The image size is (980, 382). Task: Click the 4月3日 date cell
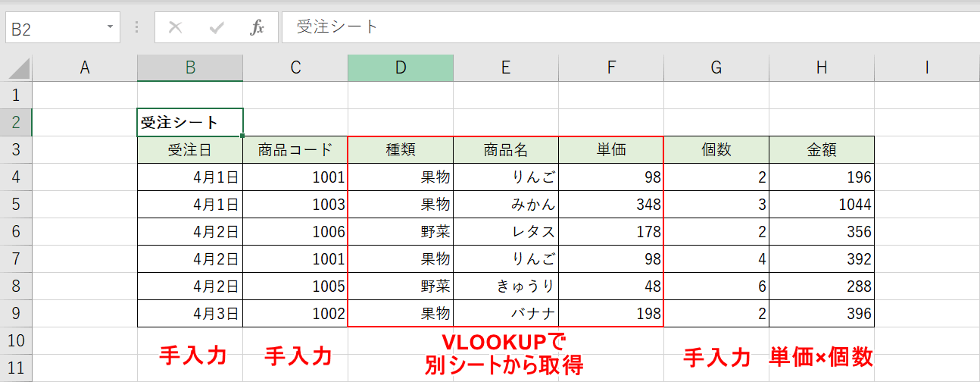coord(190,314)
